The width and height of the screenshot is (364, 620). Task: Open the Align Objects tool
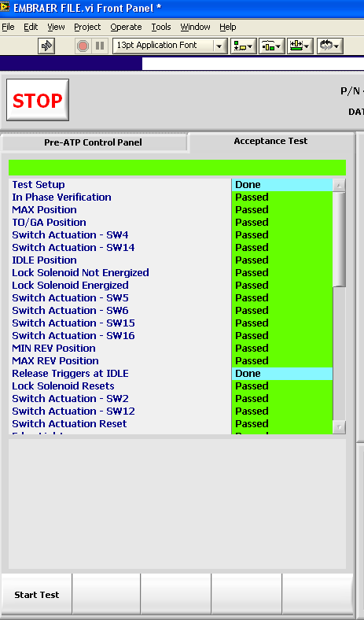(x=244, y=46)
